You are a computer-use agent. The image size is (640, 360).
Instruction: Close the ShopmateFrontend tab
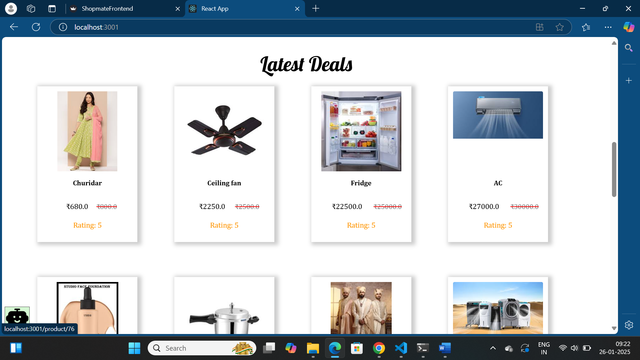point(178,9)
